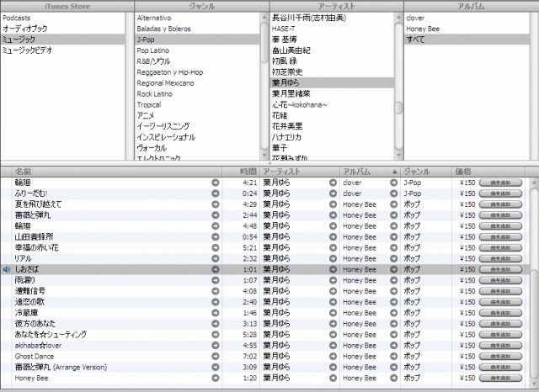Click the add-song button in the 冷蔵庫 row
Image resolution: width=539 pixels, height=392 pixels.
500,313
